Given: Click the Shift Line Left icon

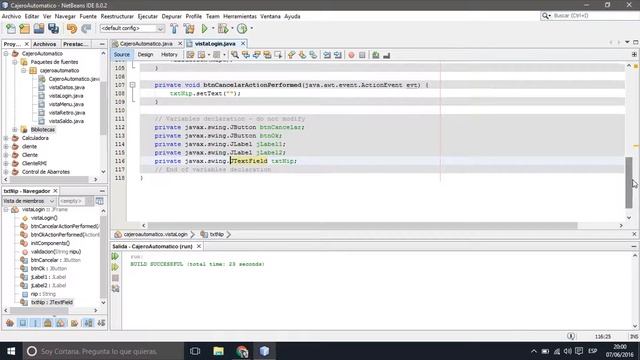Looking at the screenshot, I should coord(327,55).
